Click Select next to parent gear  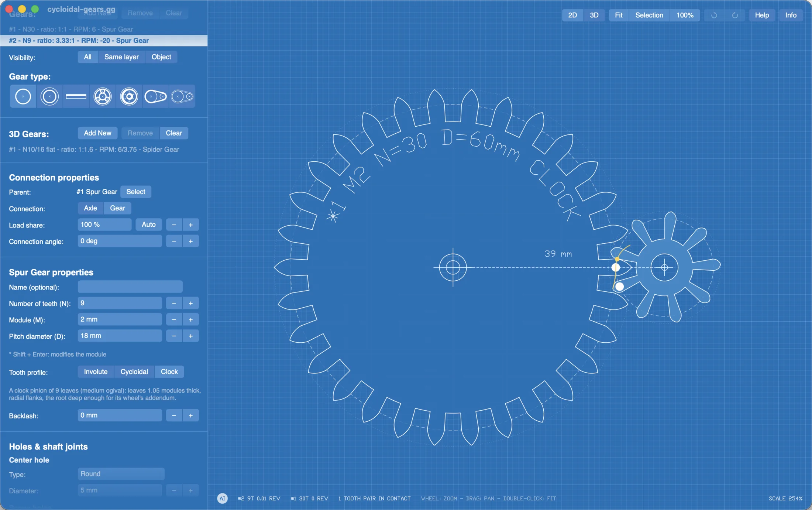(136, 192)
